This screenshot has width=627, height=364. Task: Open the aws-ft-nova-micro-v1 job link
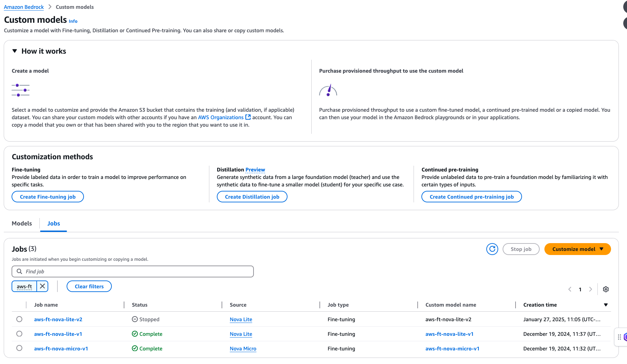[61, 349]
